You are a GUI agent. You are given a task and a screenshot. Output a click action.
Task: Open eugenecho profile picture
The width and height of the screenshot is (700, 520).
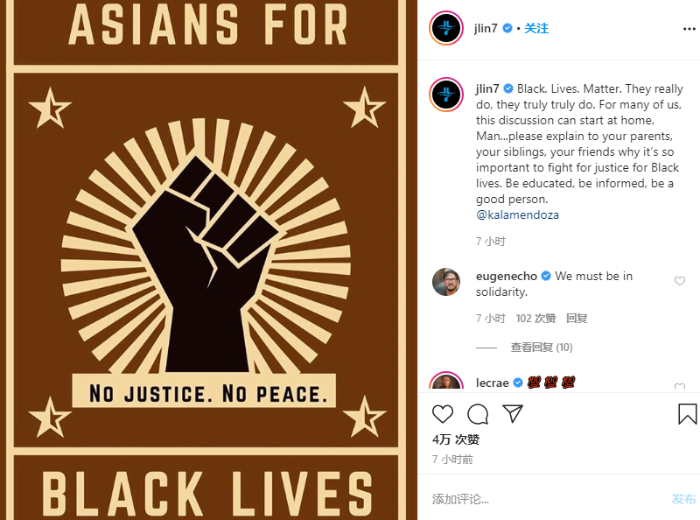pos(446,282)
